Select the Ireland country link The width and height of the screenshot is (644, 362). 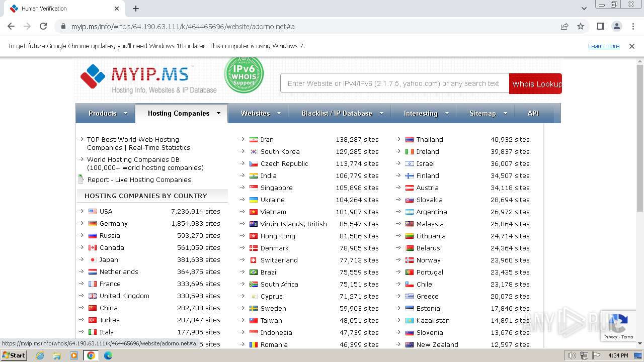428,152
